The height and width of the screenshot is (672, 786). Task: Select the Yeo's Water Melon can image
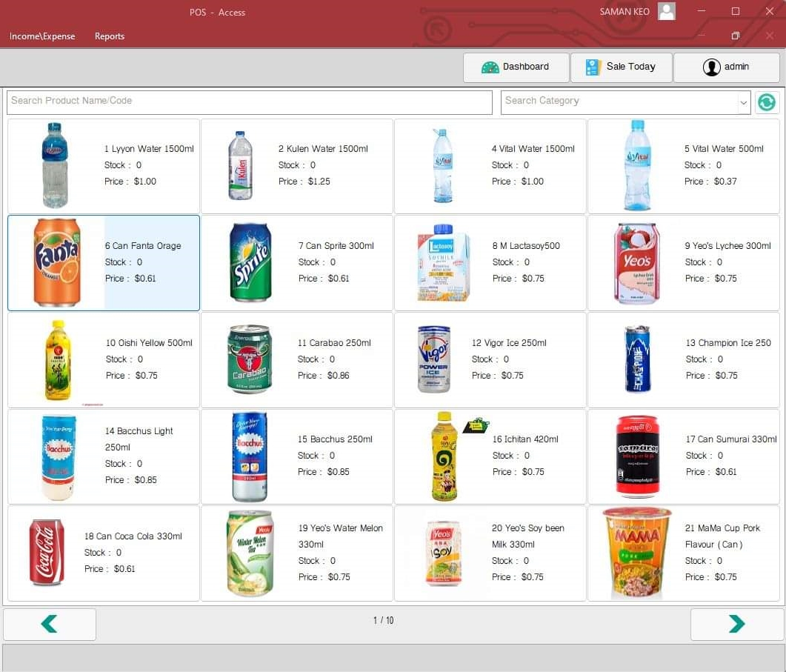(x=250, y=553)
